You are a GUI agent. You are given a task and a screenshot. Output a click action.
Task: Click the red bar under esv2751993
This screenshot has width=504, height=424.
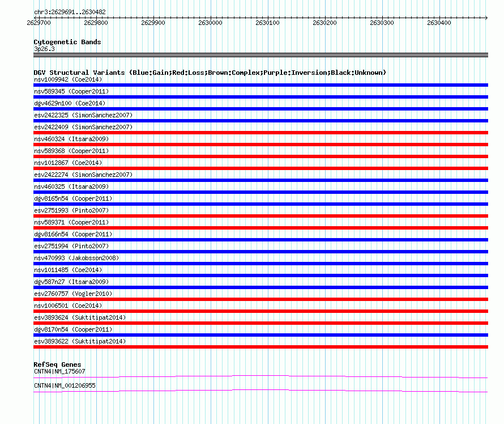[x=260, y=216]
